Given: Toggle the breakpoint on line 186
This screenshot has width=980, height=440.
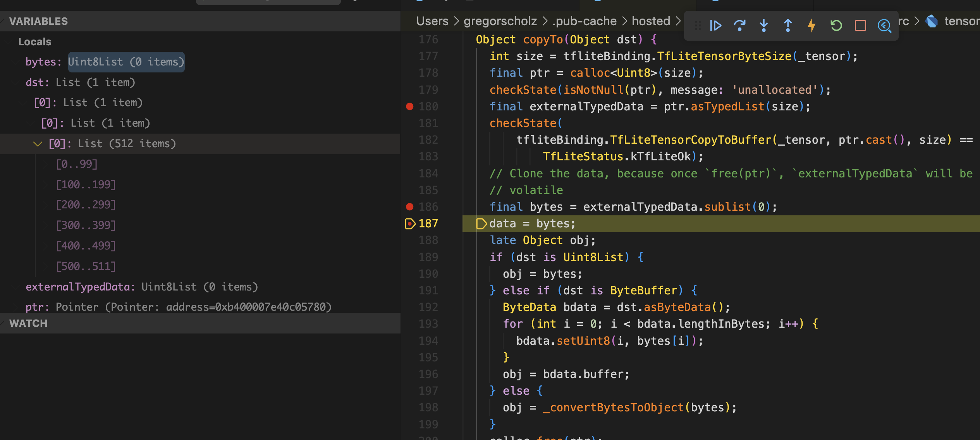Looking at the screenshot, I should click(x=409, y=206).
